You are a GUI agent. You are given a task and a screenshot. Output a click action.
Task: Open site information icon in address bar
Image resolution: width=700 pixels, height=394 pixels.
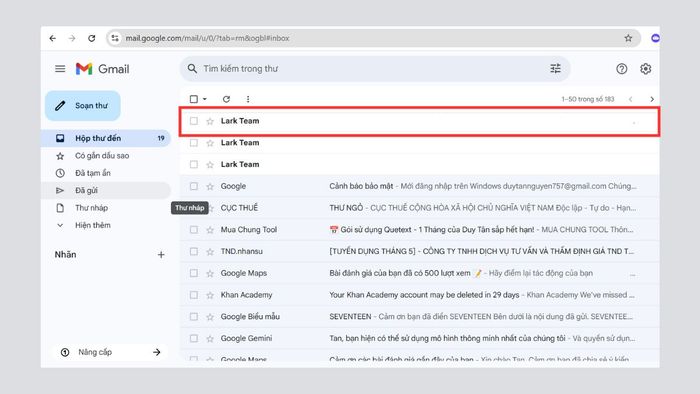115,38
